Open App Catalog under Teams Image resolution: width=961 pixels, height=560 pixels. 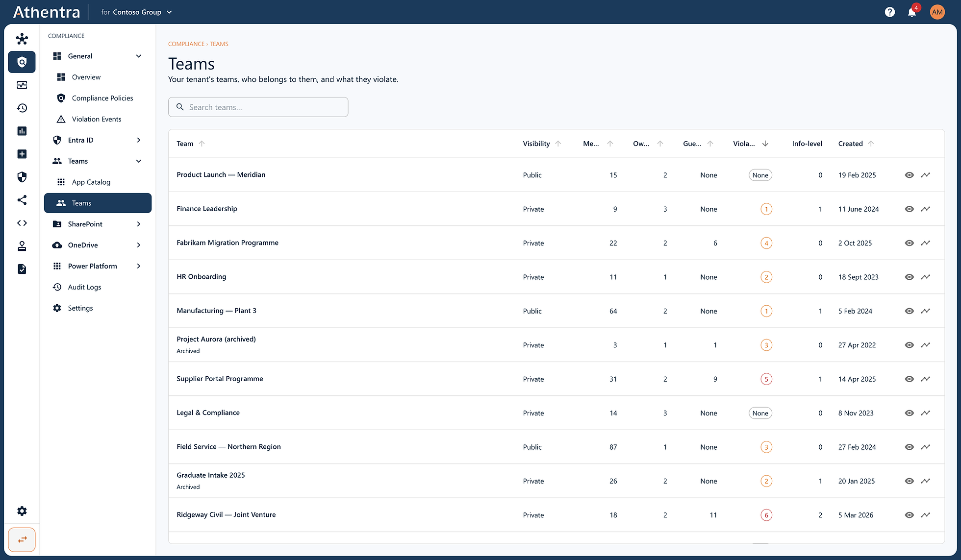coord(98,182)
